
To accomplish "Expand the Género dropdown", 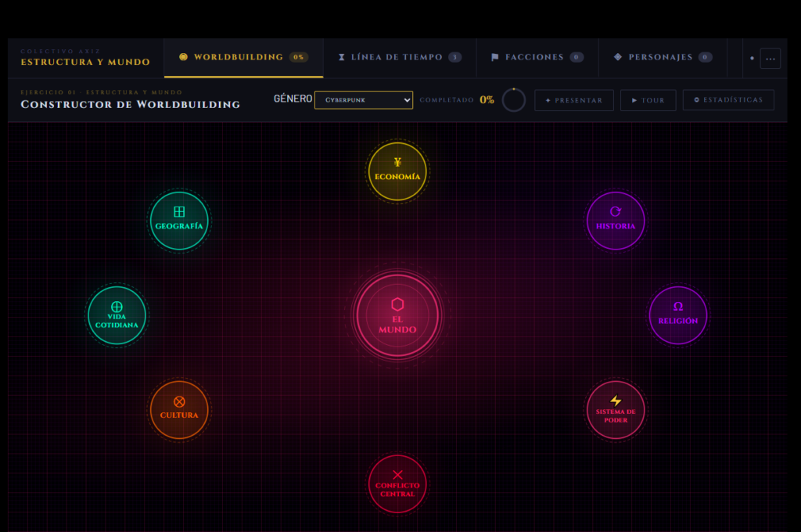I will (x=364, y=100).
